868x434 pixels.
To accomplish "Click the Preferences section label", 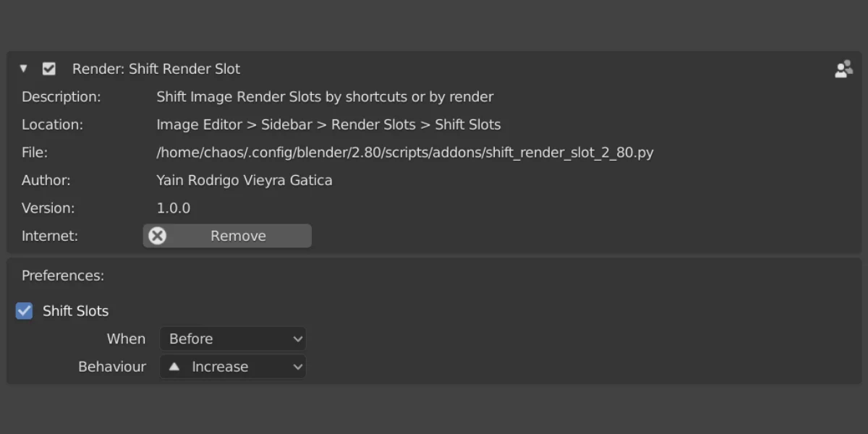I will 62,276.
